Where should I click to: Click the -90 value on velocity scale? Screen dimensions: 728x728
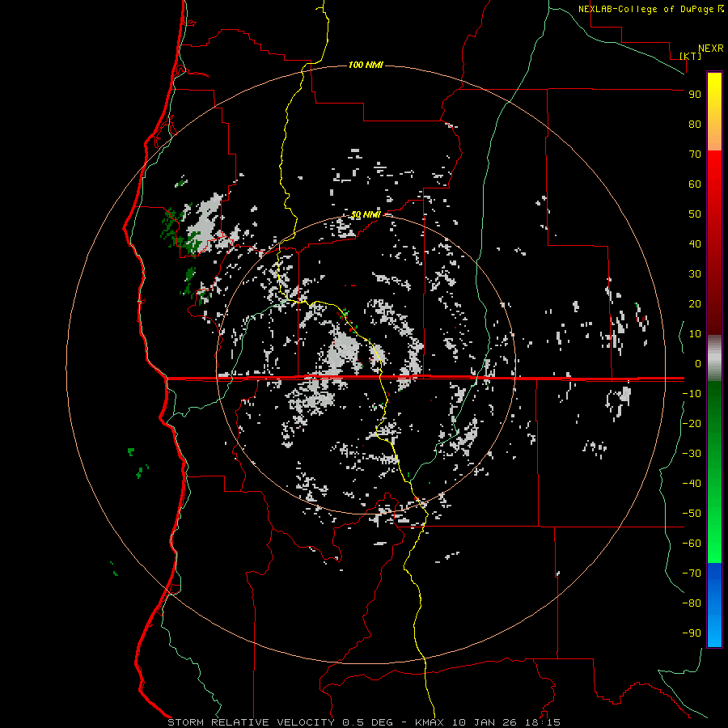(692, 633)
